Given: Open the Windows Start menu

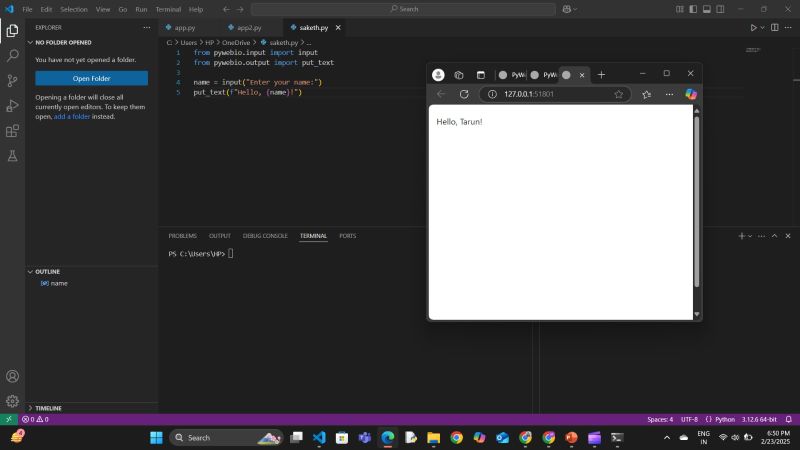Looking at the screenshot, I should tap(156, 438).
